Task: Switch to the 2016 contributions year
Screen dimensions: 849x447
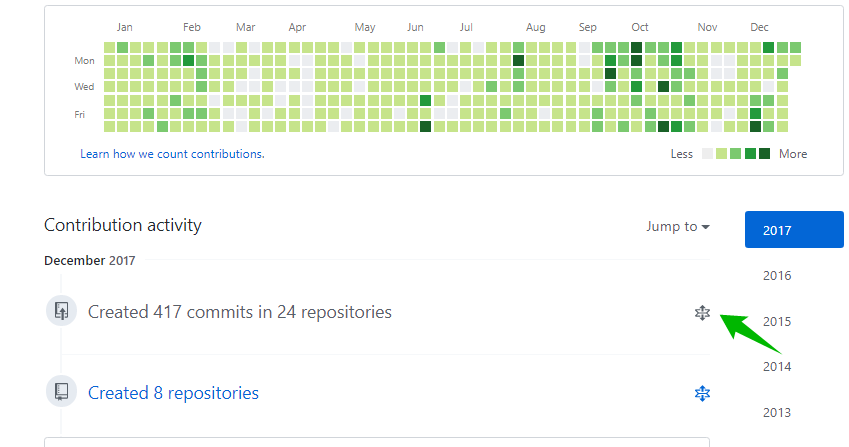Action: tap(777, 275)
